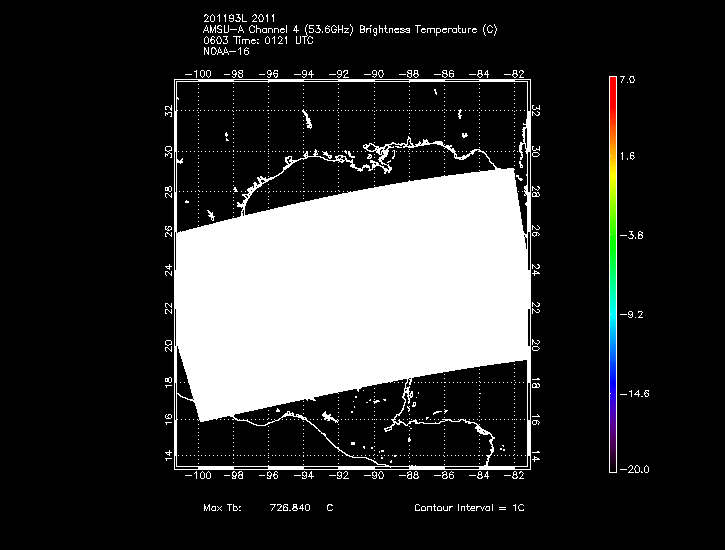
Task: Click left axis latitude label "28"
Action: point(168,191)
